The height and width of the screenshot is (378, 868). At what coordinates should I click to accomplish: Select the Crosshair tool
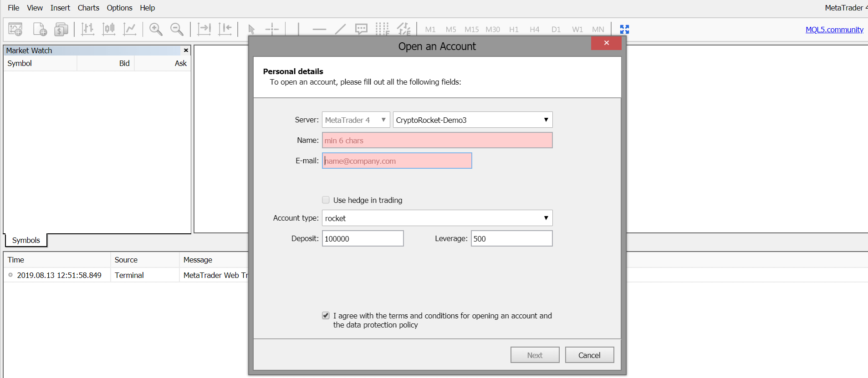pyautogui.click(x=272, y=29)
